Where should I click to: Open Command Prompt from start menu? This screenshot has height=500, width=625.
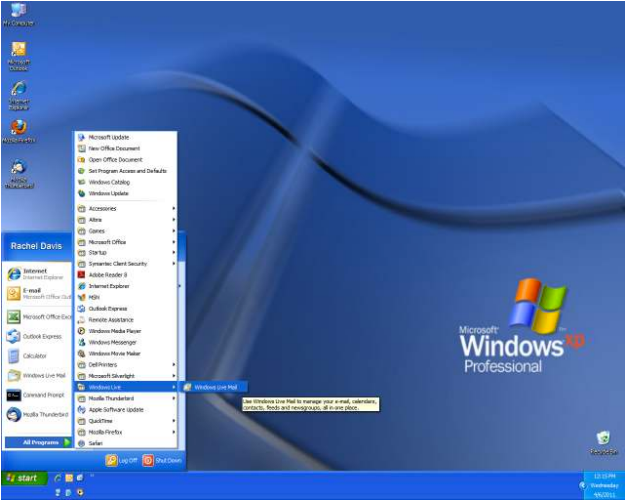37,395
